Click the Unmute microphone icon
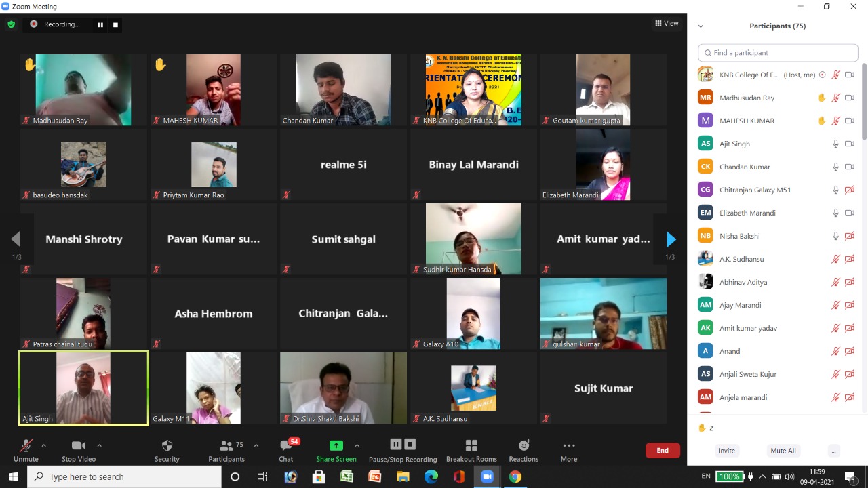The height and width of the screenshot is (488, 868). tap(26, 445)
